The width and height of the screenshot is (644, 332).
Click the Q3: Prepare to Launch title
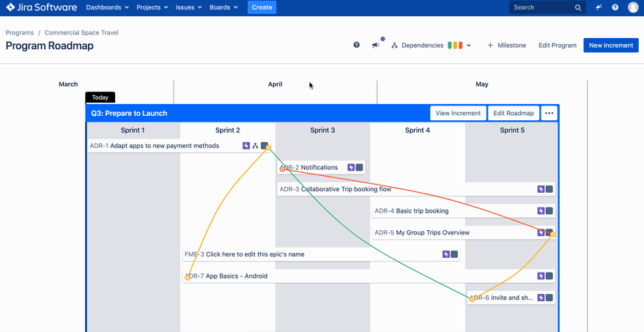click(x=129, y=114)
